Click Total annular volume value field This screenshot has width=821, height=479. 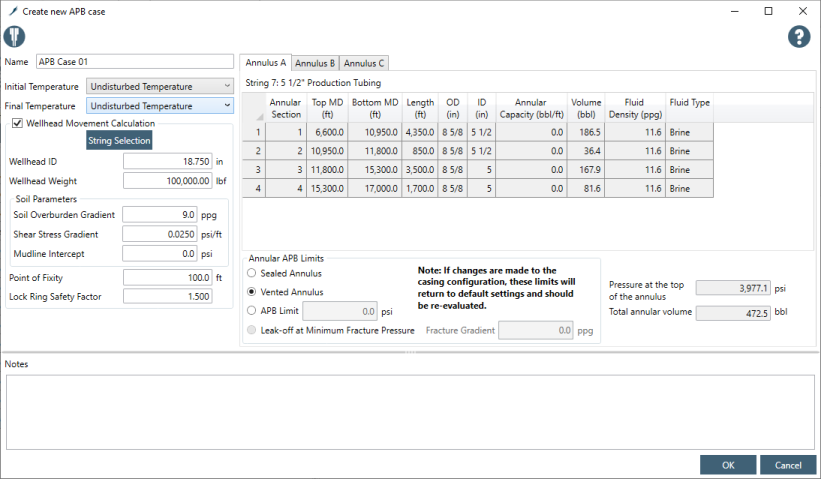click(733, 313)
